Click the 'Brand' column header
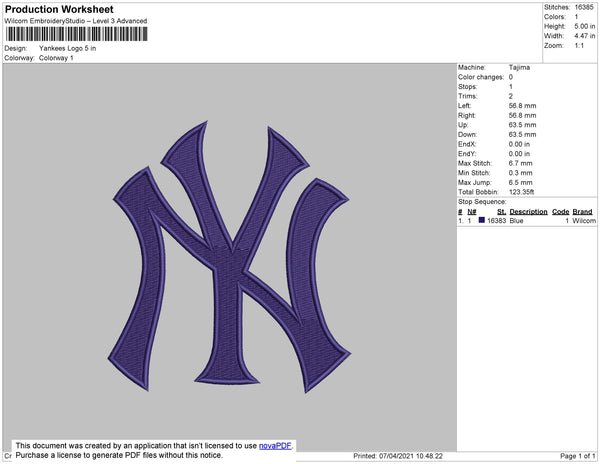600x464 pixels. tap(582, 212)
